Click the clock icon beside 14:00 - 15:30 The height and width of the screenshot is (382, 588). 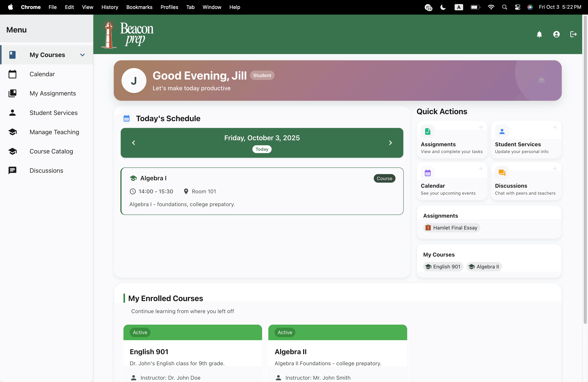pyautogui.click(x=133, y=192)
